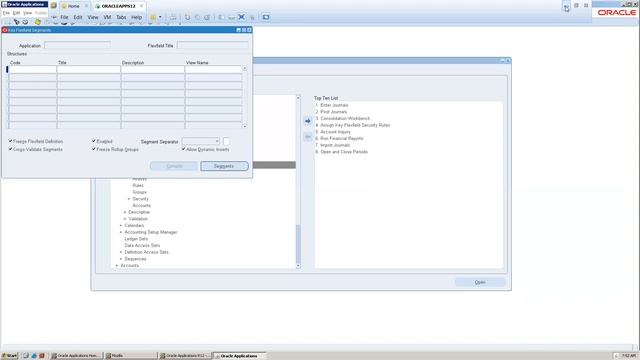The width and height of the screenshot is (640, 360).
Task: Click the Navigator tree scrollbar thumb
Action: pyautogui.click(x=298, y=244)
